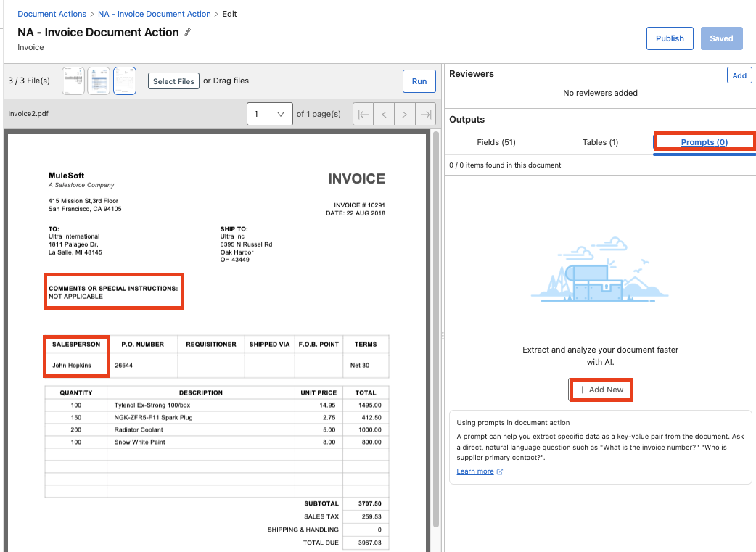Run the document action
The image size is (756, 552).
[419, 81]
